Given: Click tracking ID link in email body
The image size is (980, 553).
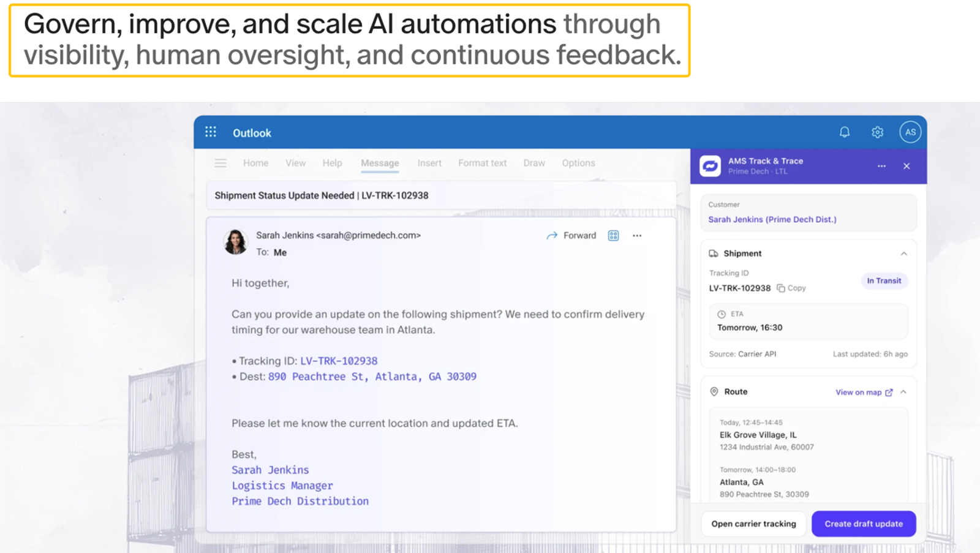Looking at the screenshot, I should tap(339, 361).
